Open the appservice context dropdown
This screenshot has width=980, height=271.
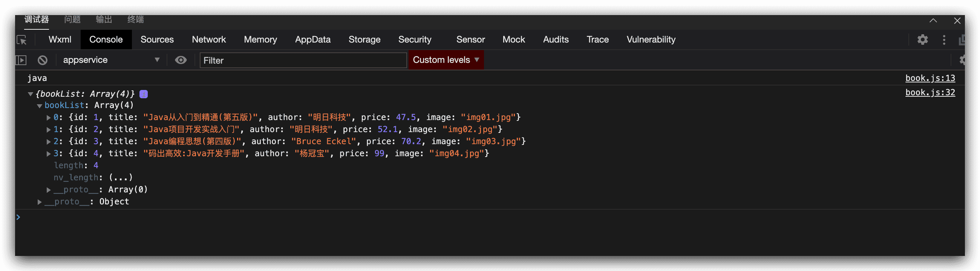[x=110, y=60]
